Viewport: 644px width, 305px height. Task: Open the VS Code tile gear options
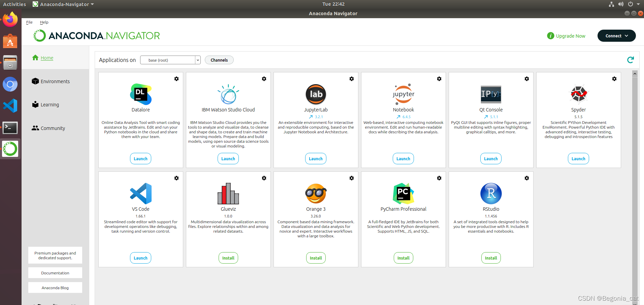pyautogui.click(x=176, y=178)
